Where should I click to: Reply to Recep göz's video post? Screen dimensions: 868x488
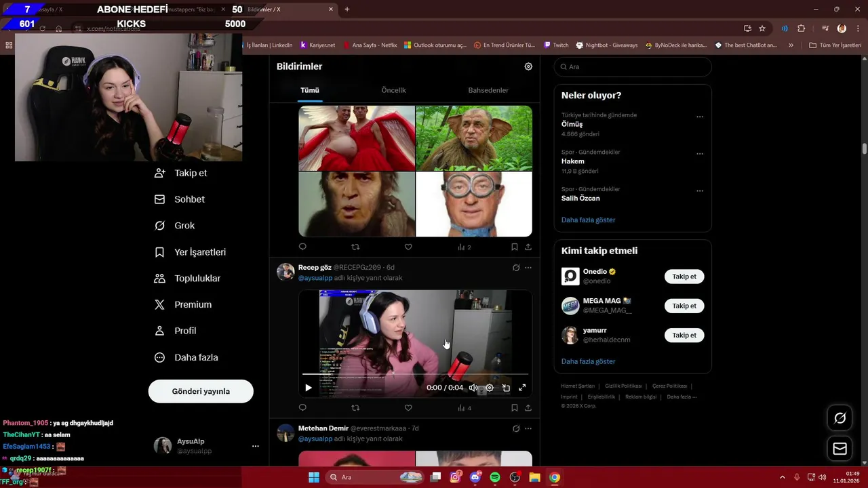[x=302, y=407]
